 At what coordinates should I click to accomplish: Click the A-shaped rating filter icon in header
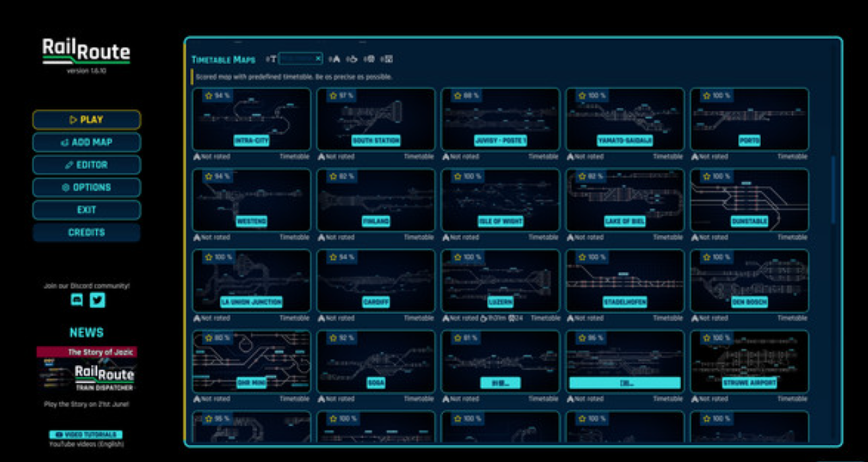335,59
